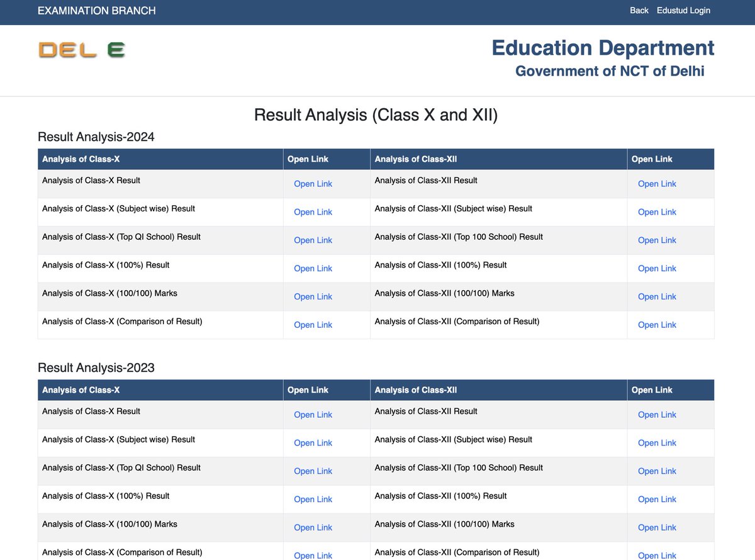
Task: Open 2024 Class-XII (100%) Result link
Action: click(657, 269)
